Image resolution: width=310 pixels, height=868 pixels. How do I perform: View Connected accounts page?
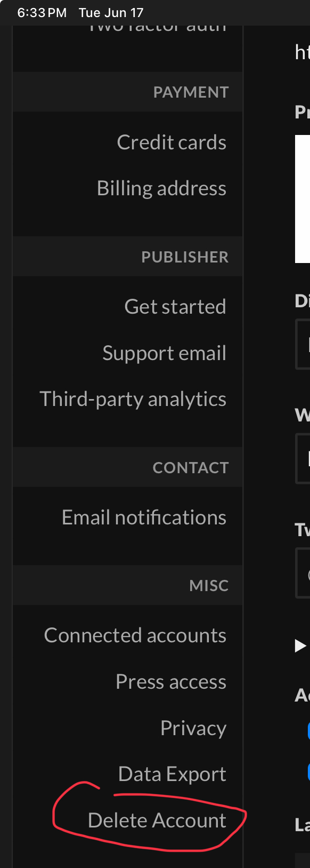[x=135, y=635]
